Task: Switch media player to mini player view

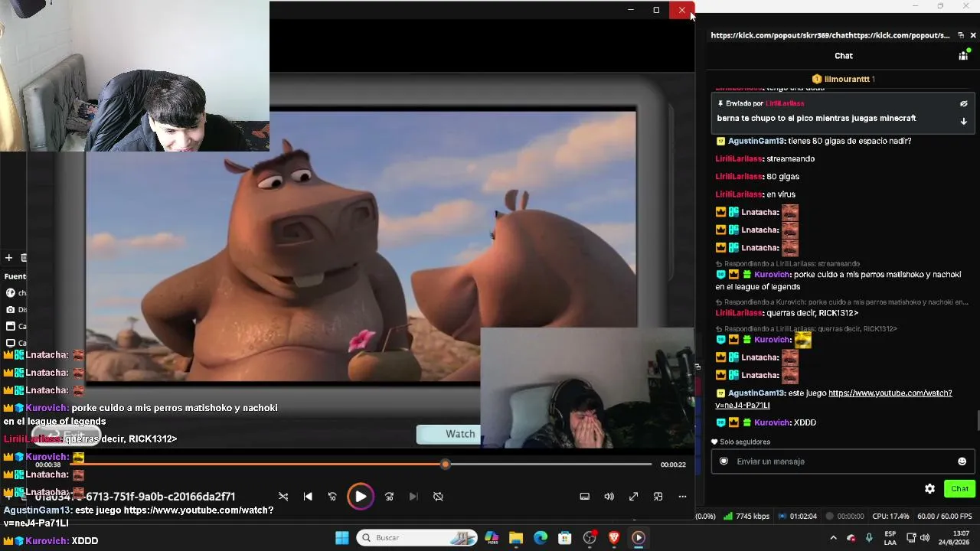Action: (x=658, y=497)
